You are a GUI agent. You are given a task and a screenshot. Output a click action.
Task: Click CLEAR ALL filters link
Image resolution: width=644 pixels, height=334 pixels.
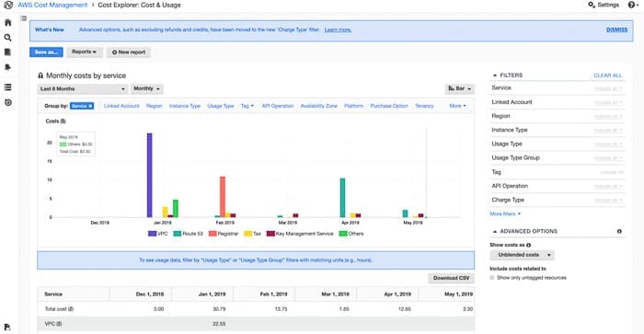(x=608, y=75)
